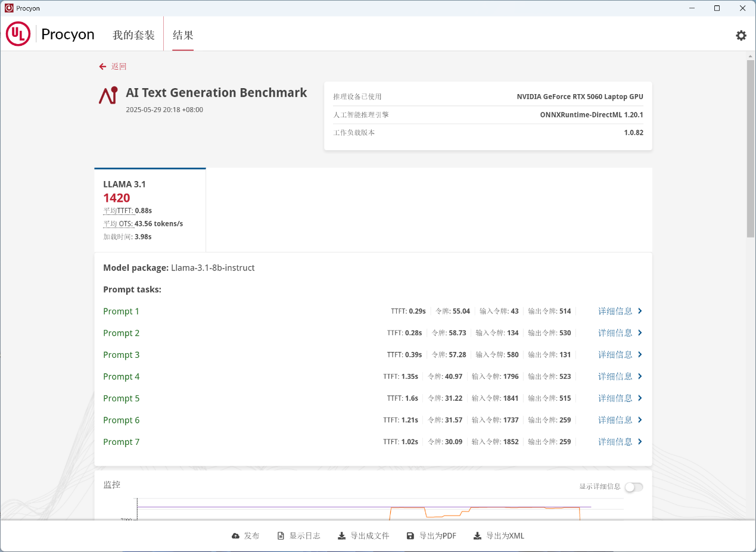This screenshot has height=552, width=756.
Task: Expand Prompt 1 详细信息 chevron
Action: (x=640, y=311)
